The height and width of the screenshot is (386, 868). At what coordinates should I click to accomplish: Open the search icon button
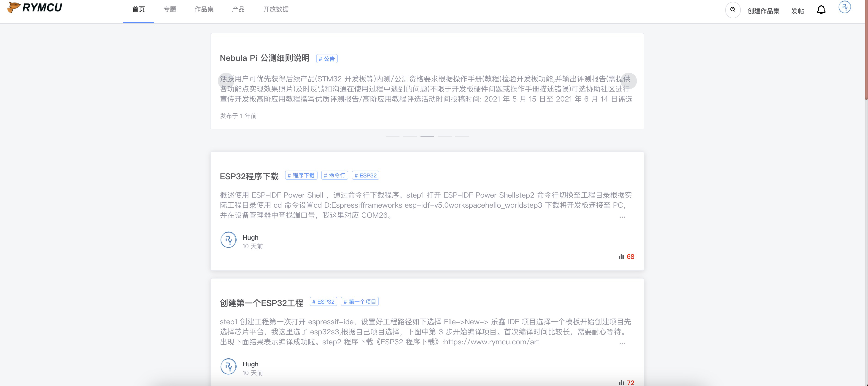(x=733, y=10)
